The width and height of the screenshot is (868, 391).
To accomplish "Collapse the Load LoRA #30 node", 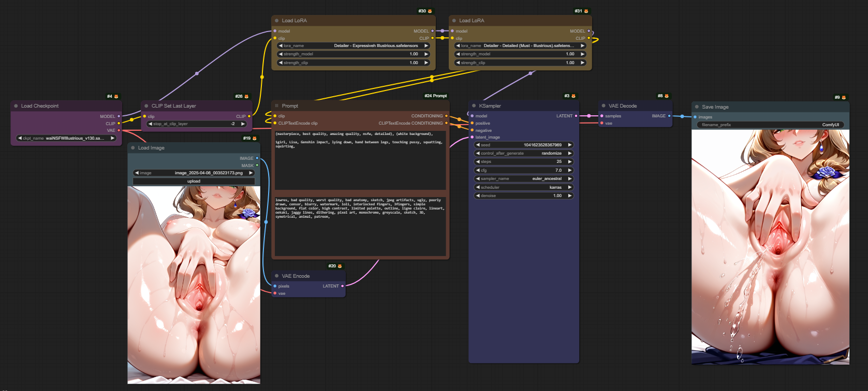I will (277, 21).
